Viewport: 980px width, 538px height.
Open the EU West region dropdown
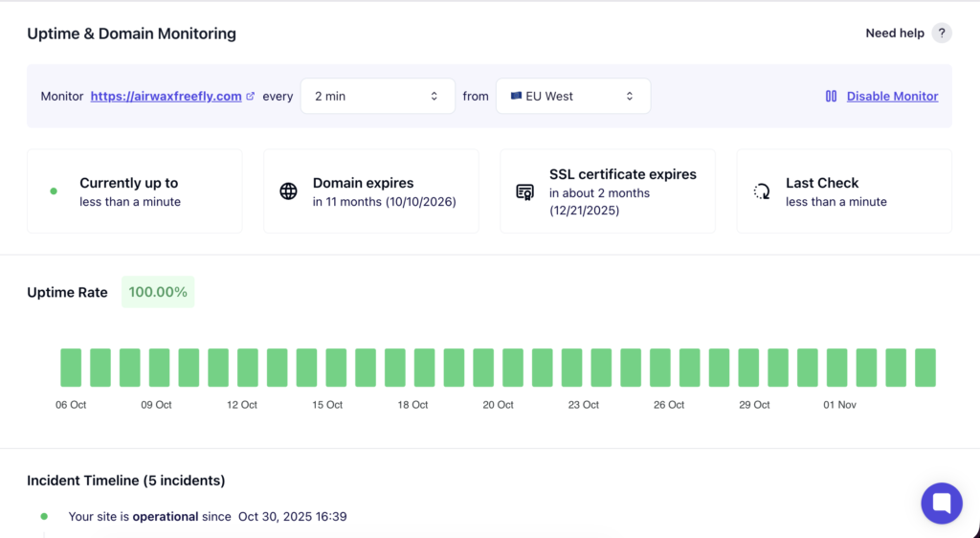[573, 97]
